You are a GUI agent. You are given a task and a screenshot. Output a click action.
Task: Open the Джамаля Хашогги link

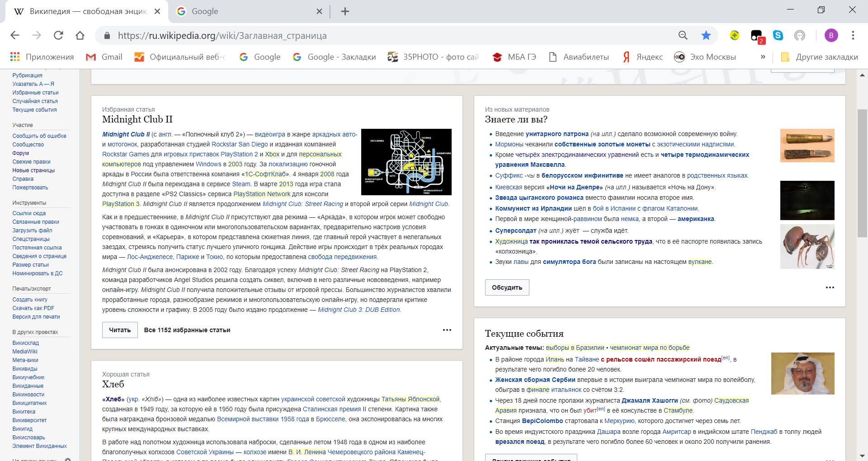click(x=650, y=400)
